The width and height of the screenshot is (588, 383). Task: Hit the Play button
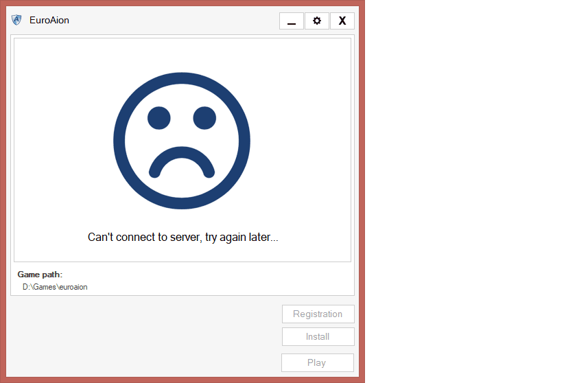click(317, 362)
